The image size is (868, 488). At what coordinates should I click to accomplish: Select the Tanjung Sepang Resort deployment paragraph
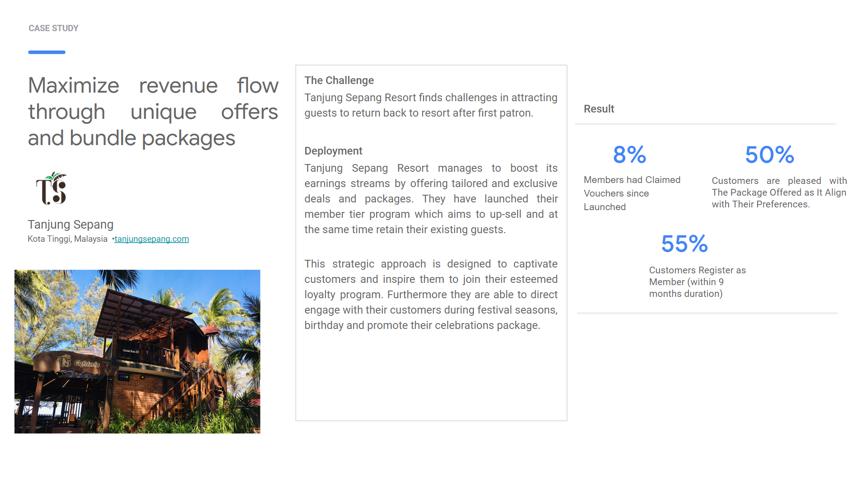pyautogui.click(x=431, y=199)
